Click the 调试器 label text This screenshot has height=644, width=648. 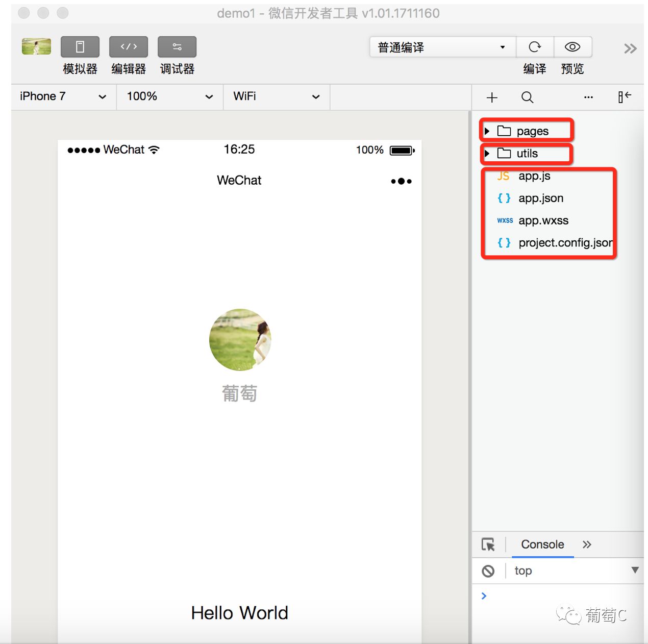(177, 69)
